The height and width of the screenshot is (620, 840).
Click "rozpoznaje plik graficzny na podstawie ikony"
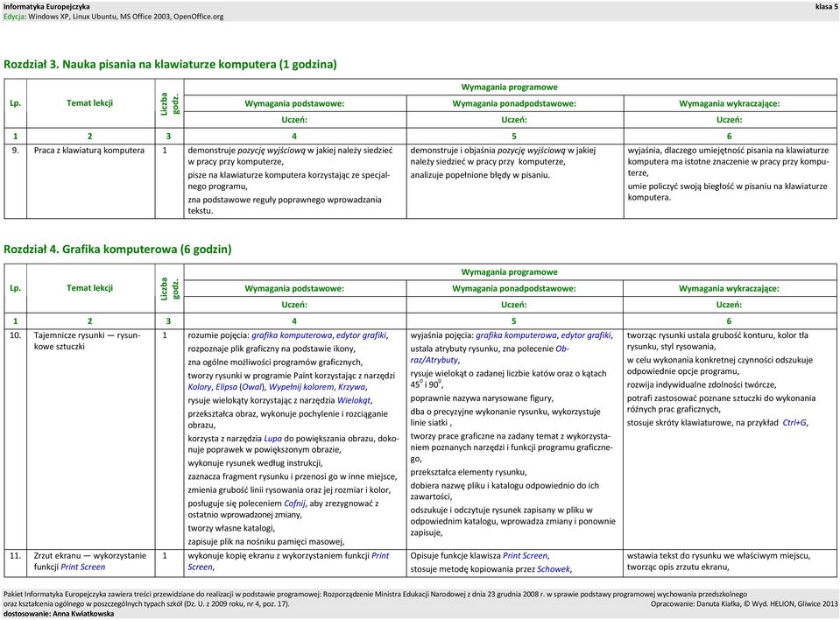[272, 349]
